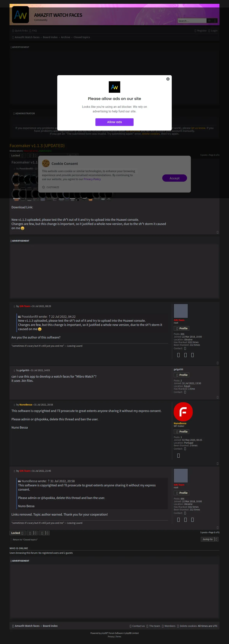Open GIK-Team's author link dated 21:45
229x644 pixels.
tap(25, 471)
